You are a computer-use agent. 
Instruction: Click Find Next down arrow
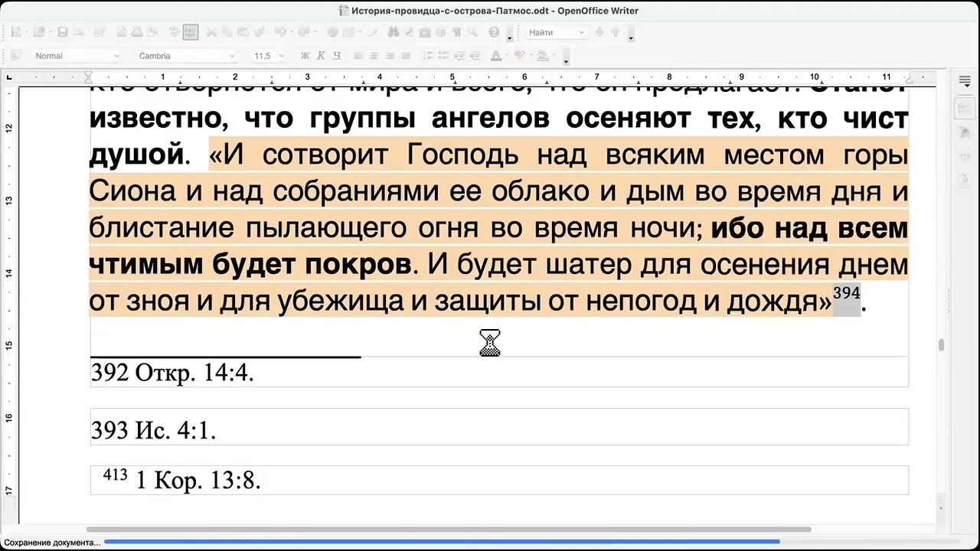coord(599,32)
